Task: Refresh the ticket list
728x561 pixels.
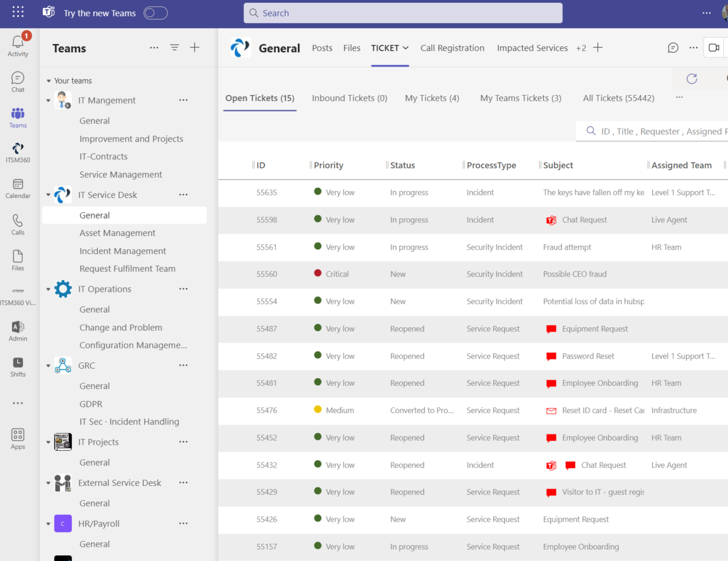Action: 691,79
